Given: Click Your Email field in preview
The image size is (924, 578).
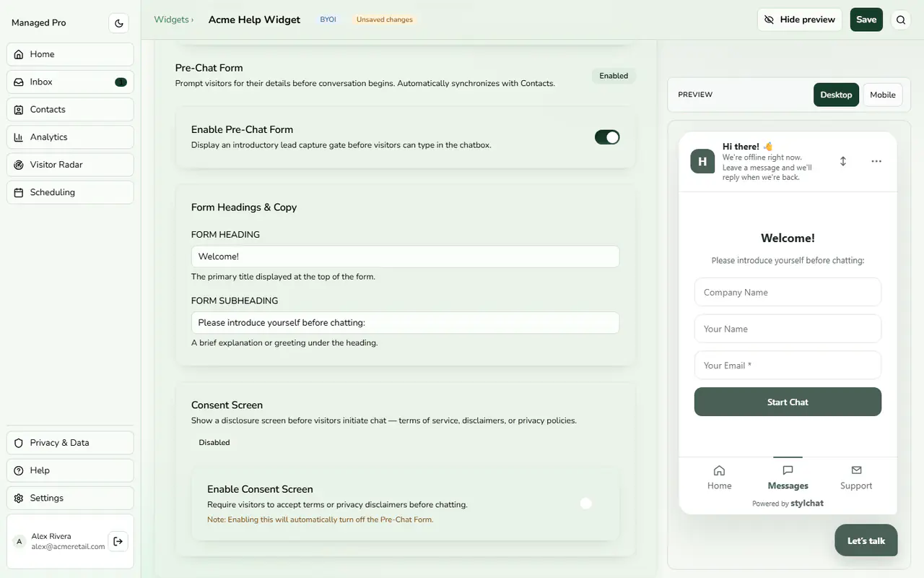Looking at the screenshot, I should point(788,365).
